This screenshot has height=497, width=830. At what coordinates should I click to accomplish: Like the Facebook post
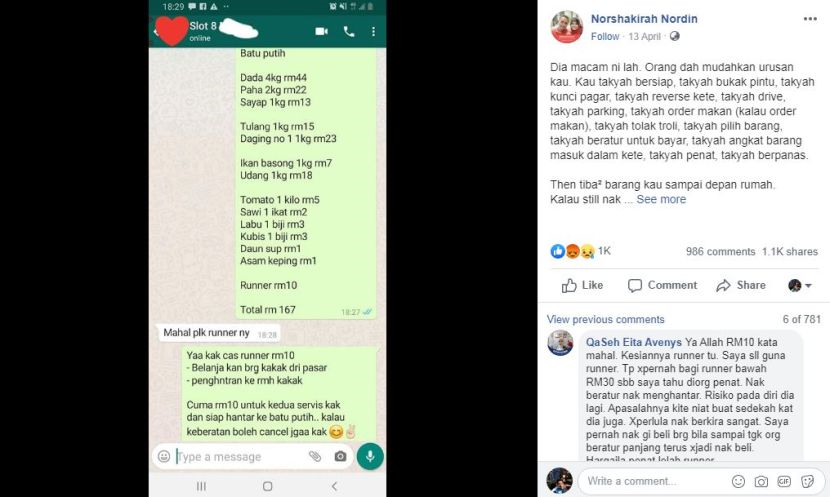[x=582, y=285]
